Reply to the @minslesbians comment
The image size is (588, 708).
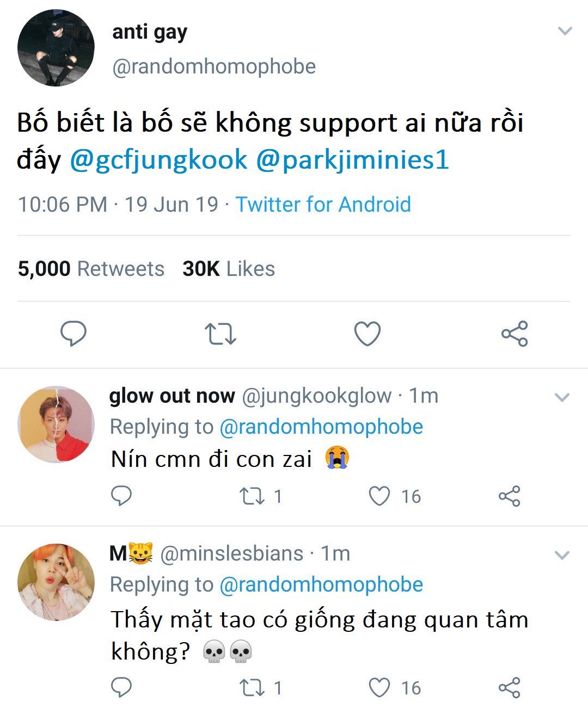click(121, 687)
